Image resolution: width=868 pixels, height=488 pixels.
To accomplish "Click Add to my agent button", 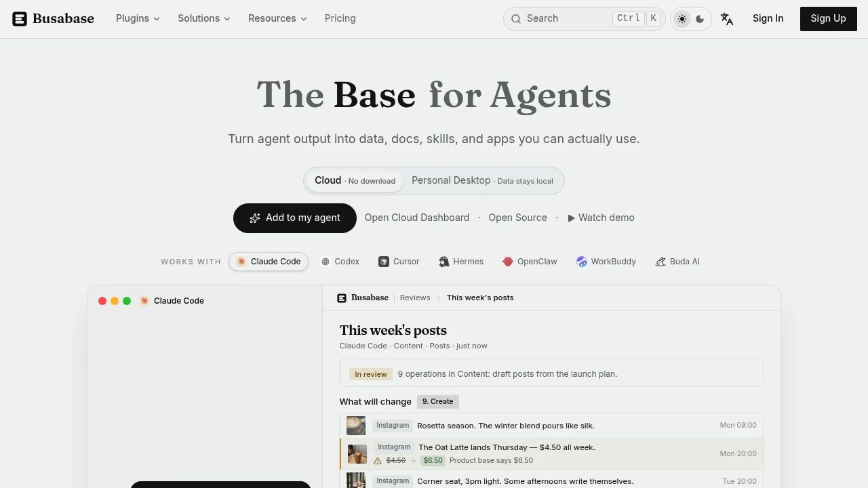I will 294,218.
